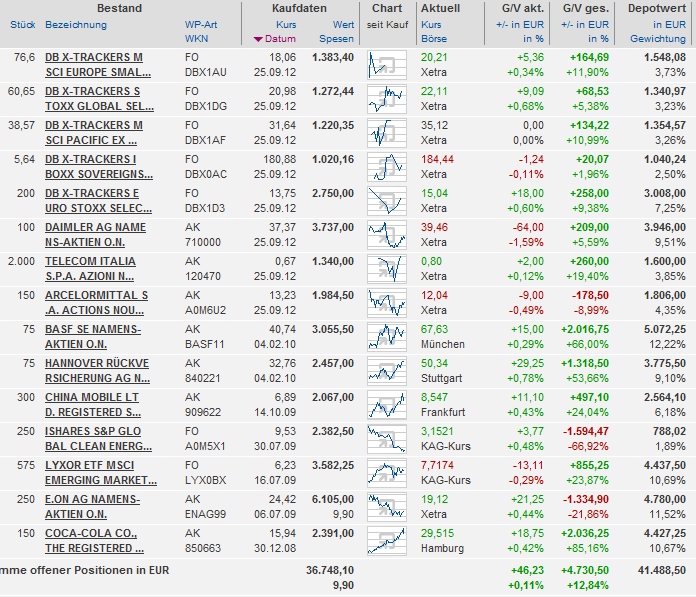Open DB X-TRACKERS STOXX GLOBAL SEL... link

[99, 99]
